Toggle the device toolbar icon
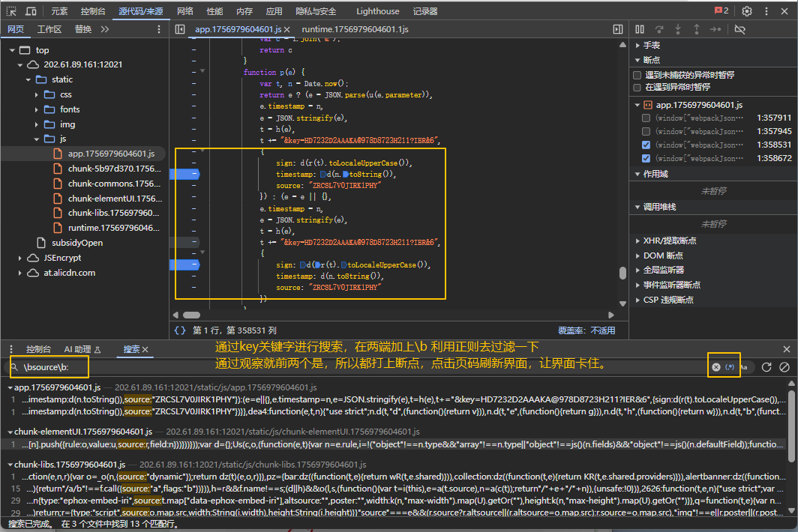 (x=31, y=11)
